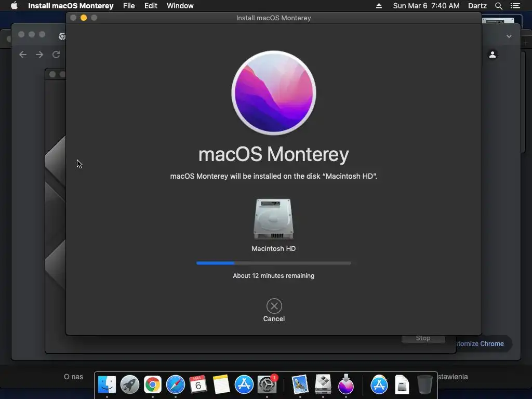Open the Chrome profile avatar icon

pyautogui.click(x=493, y=55)
